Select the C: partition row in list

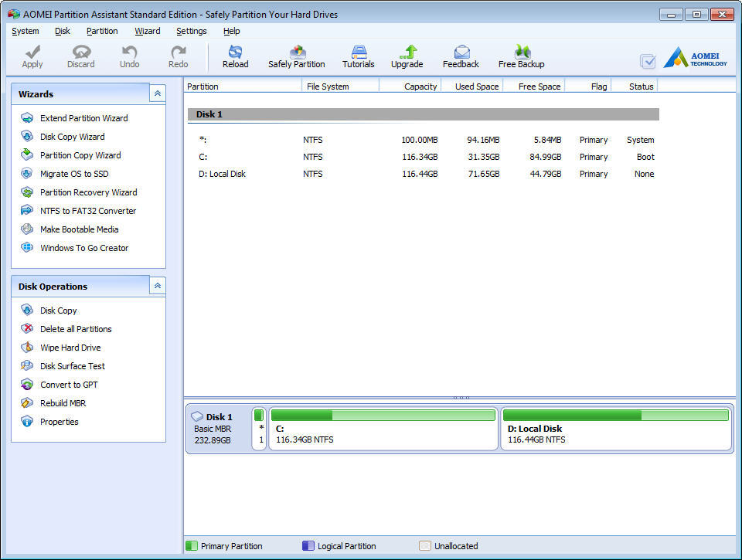click(423, 157)
